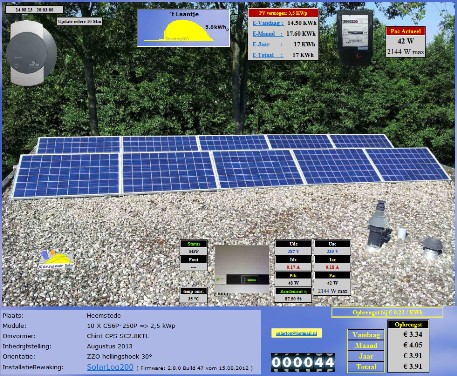Click the yellow Opbrengst tarief banner
Image resolution: width=457 pixels, height=376 pixels.
pyautogui.click(x=387, y=312)
